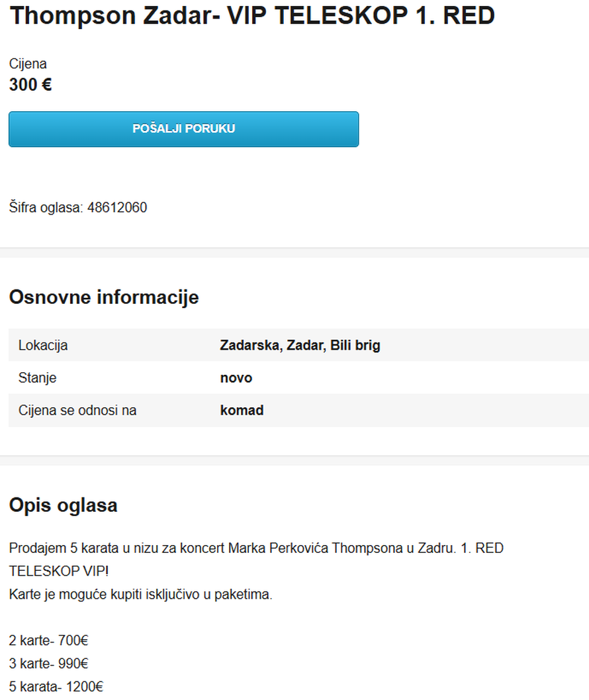Image resolution: width=589 pixels, height=700 pixels.
Task: Click the 5 karata- 1200€ package line
Action: click(x=56, y=687)
